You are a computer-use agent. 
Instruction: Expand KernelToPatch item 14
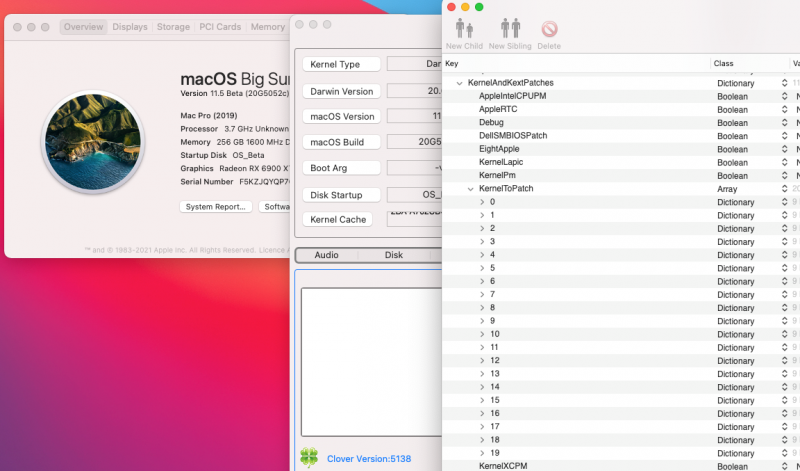click(482, 387)
